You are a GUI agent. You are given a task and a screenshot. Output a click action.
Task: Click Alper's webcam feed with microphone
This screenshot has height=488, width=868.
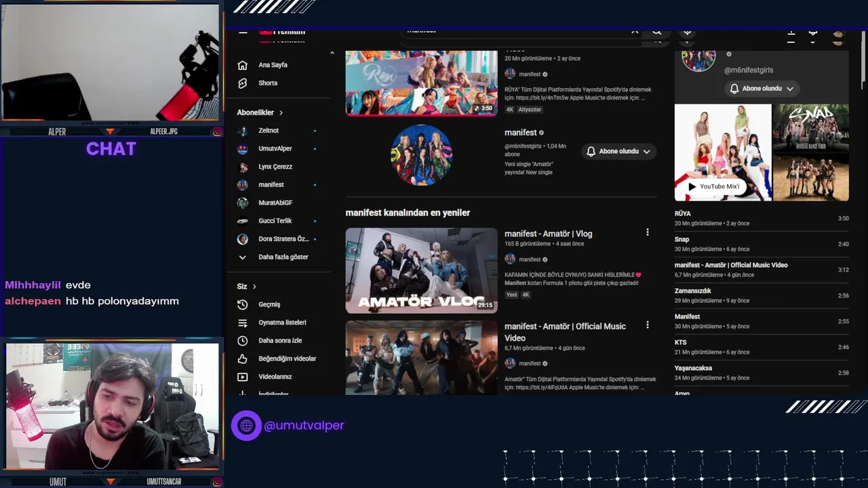110,62
